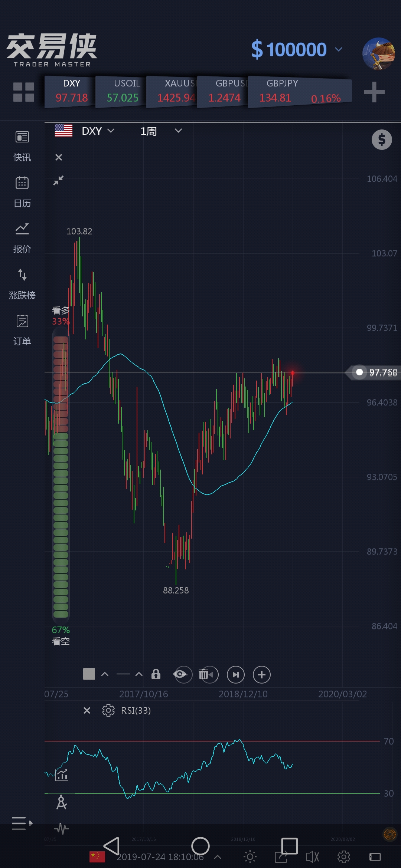Toggle the mute speaker icon
Viewport: 401px width, 868px height.
(312, 857)
